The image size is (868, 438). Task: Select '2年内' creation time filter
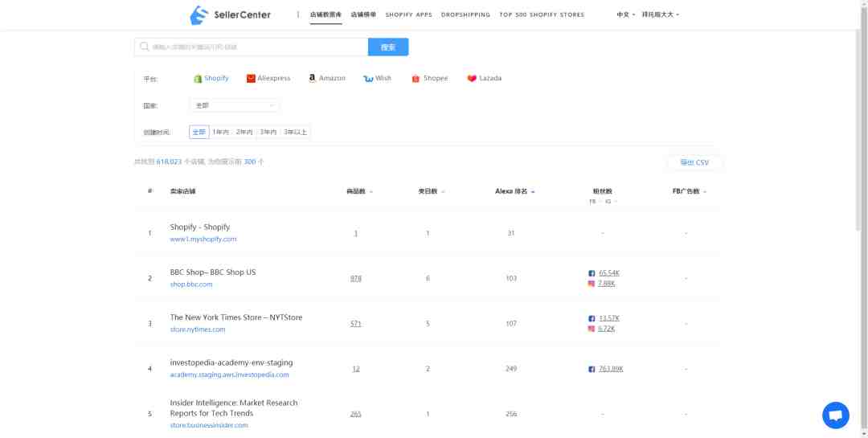pyautogui.click(x=244, y=133)
